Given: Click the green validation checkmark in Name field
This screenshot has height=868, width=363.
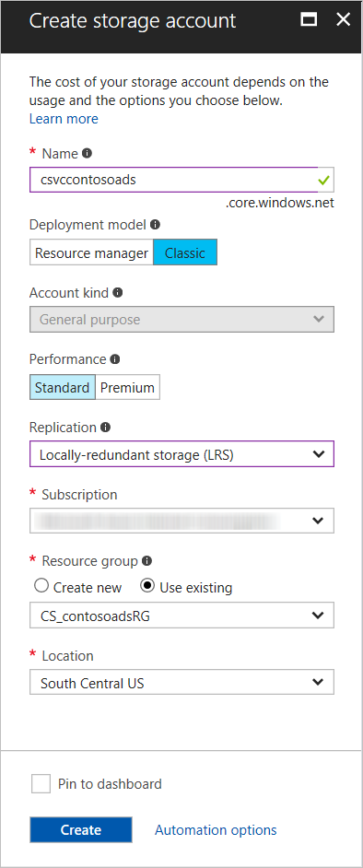Looking at the screenshot, I should coord(323,180).
